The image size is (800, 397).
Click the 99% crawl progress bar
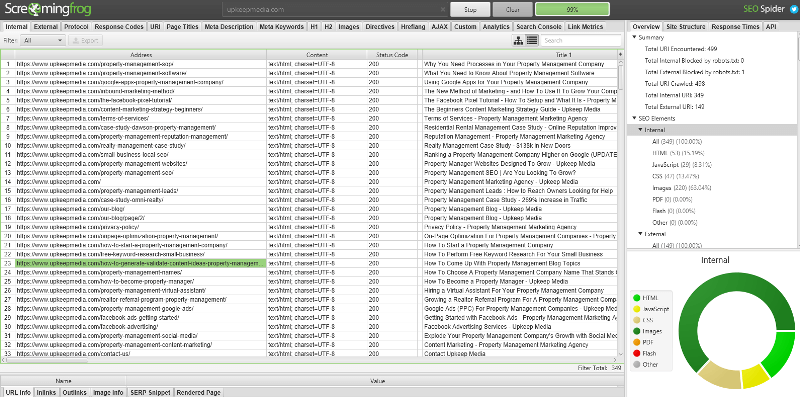pos(572,9)
